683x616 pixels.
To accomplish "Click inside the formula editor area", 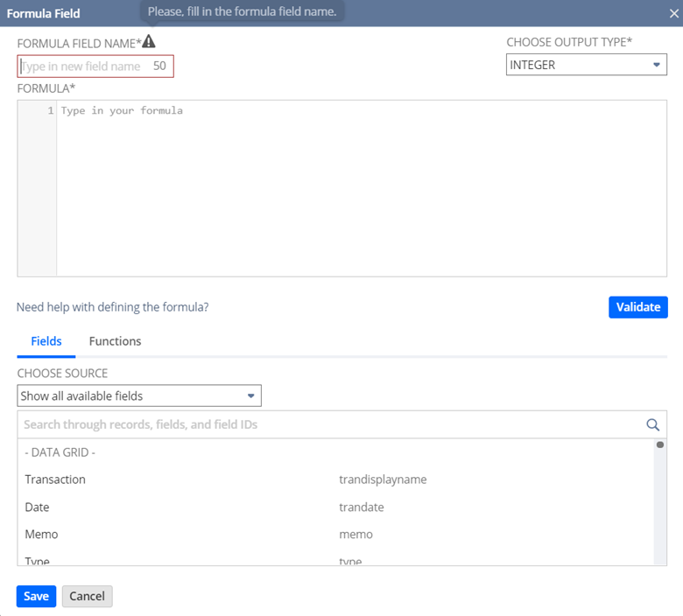I will coord(359,188).
